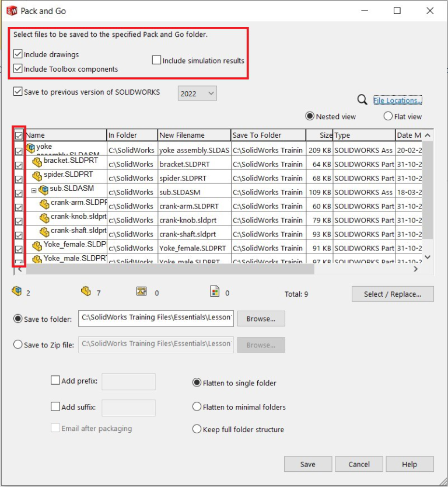Select Save to folder option
The width and height of the screenshot is (448, 487).
click(x=17, y=319)
